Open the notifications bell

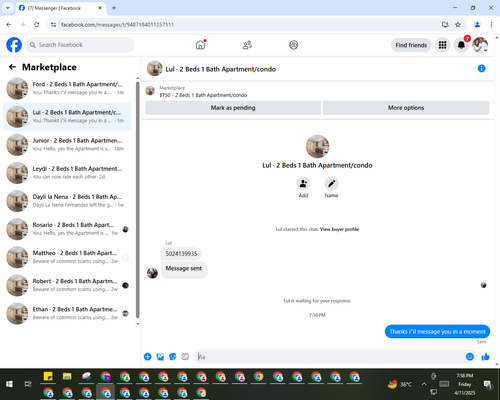(x=461, y=45)
